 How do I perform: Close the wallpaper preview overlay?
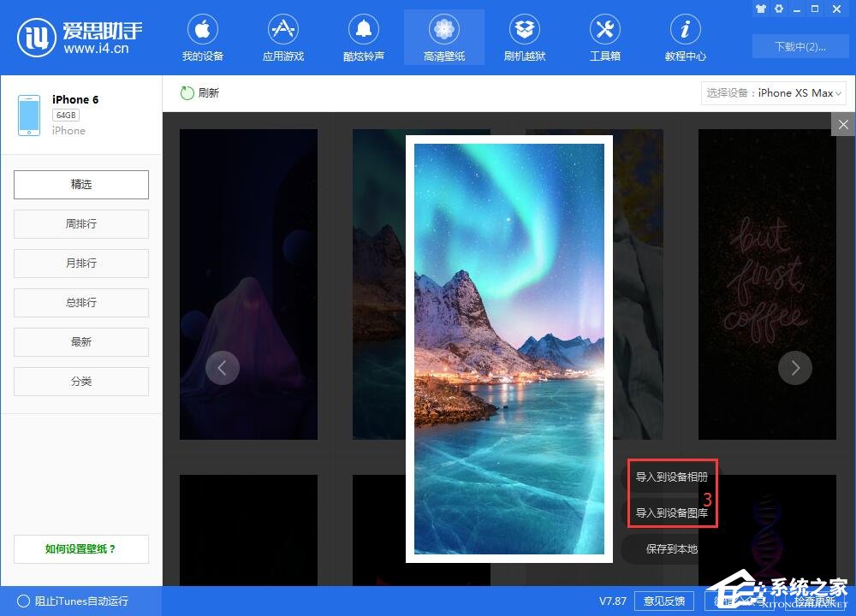(x=843, y=125)
